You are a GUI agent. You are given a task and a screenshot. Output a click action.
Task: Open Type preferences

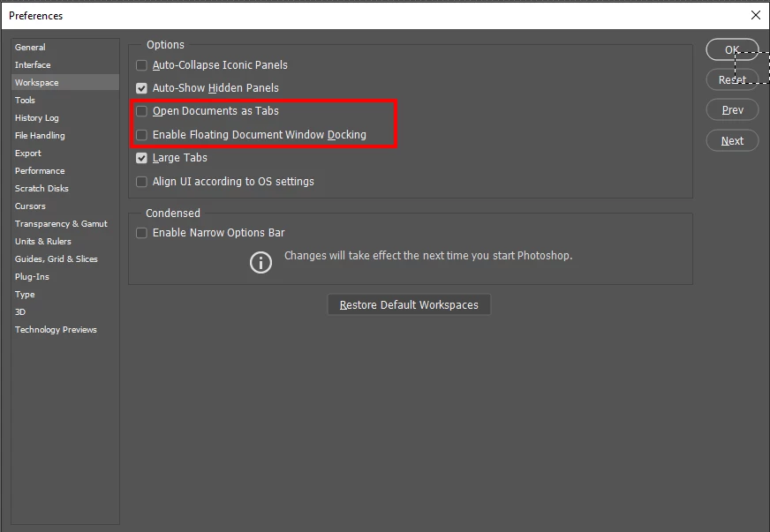[65, 295]
